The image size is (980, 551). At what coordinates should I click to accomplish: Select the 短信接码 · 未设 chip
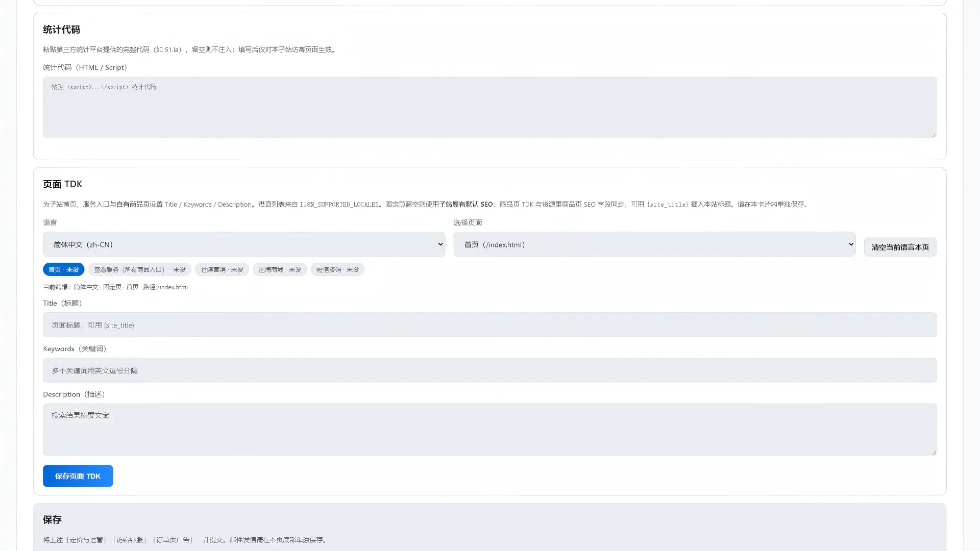tap(337, 269)
